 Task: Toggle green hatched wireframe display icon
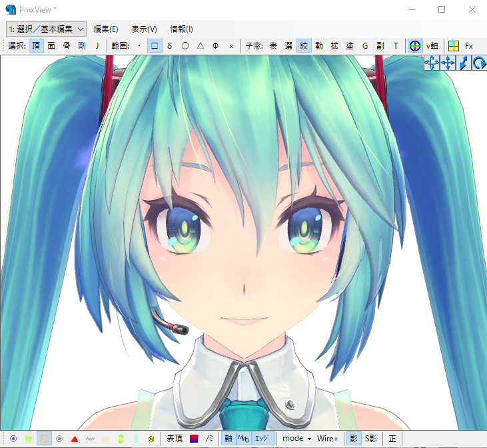point(29,439)
